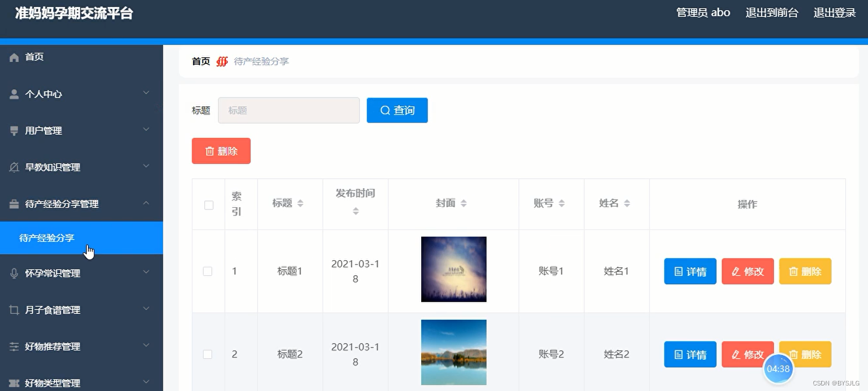Click the person icon beside 个人中心
The height and width of the screenshot is (391, 868).
click(x=13, y=94)
